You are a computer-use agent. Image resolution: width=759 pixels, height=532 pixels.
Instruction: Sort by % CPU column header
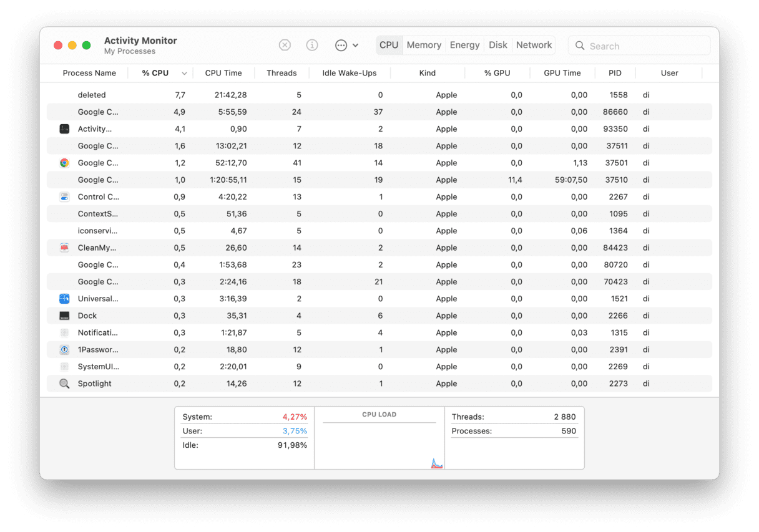point(155,73)
